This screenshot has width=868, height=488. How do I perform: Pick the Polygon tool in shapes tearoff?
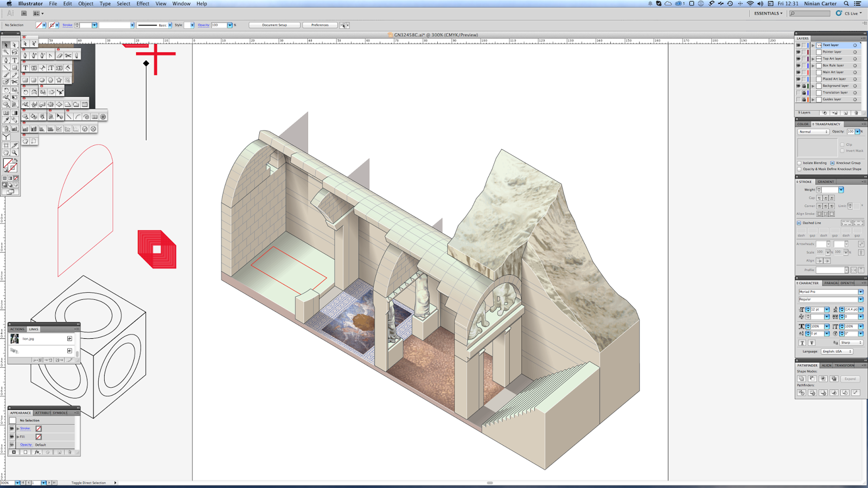[x=50, y=80]
